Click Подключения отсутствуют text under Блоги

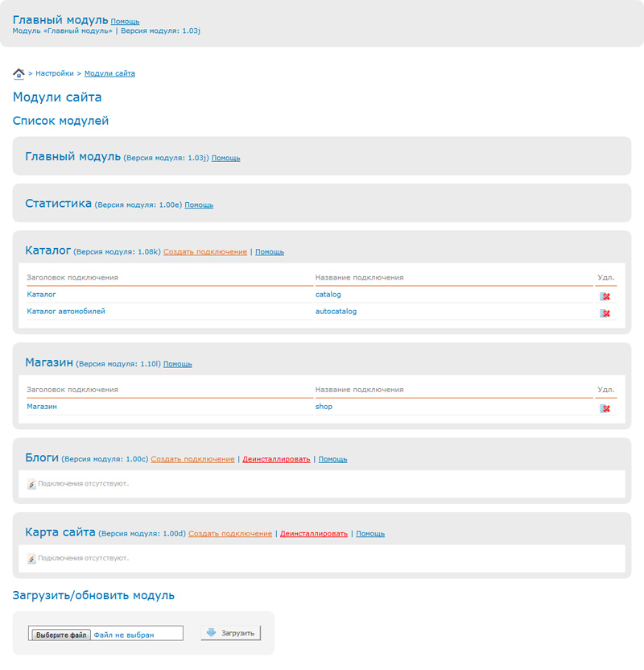point(83,484)
